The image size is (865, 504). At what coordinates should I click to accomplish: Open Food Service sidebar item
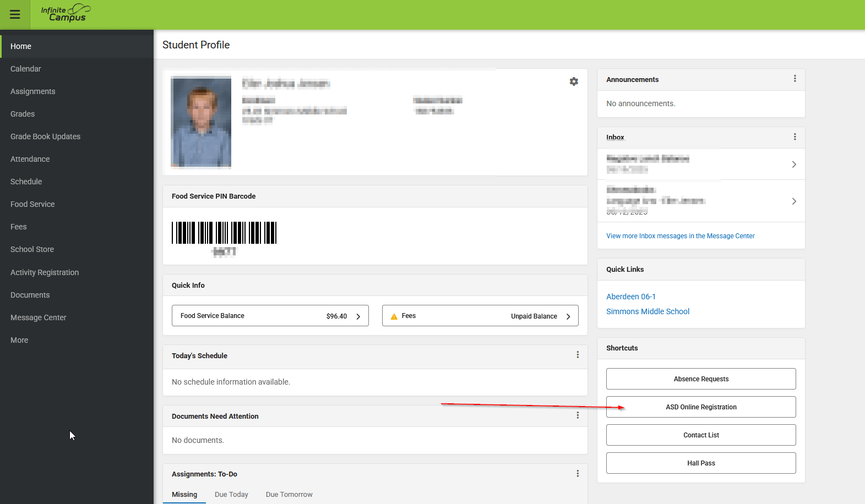tap(77, 204)
